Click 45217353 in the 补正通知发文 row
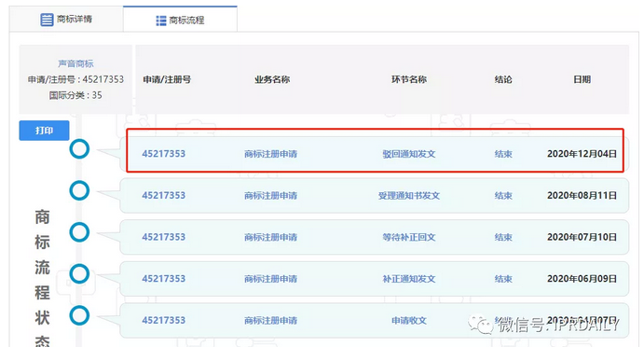 tap(163, 279)
